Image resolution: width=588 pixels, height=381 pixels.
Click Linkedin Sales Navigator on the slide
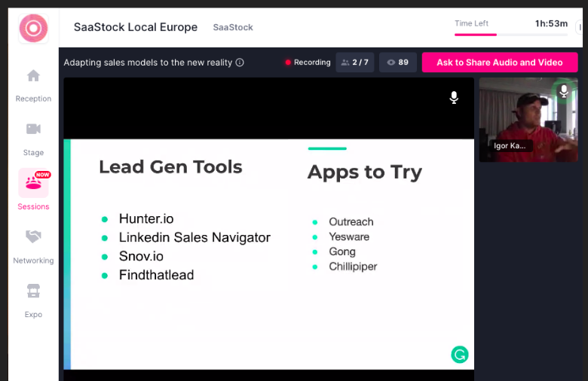pyautogui.click(x=194, y=237)
